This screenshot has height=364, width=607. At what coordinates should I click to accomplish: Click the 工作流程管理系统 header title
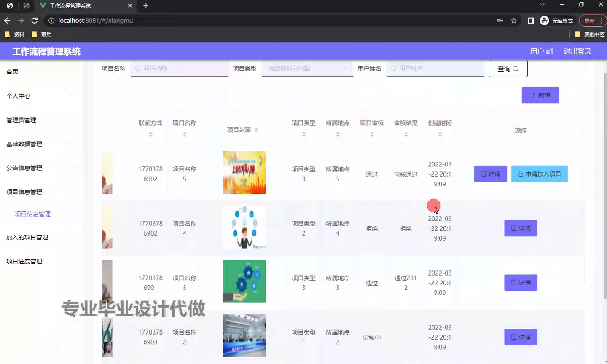46,51
